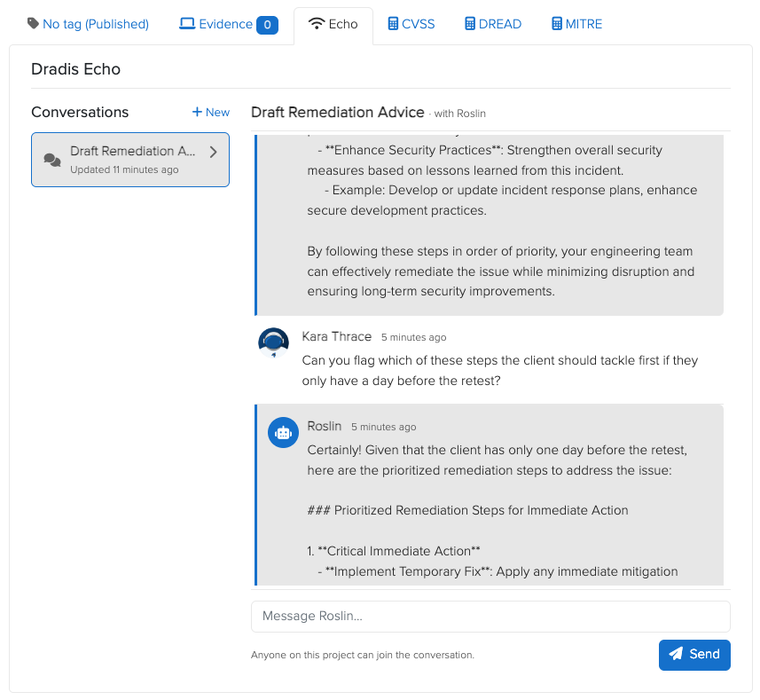Viewport: 760px width, 700px height.
Task: Open the CVSS tab
Action: (411, 24)
